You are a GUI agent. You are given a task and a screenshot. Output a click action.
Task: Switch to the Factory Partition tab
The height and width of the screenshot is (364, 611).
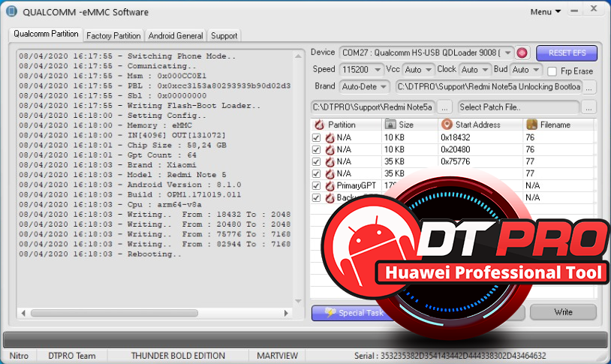point(113,36)
